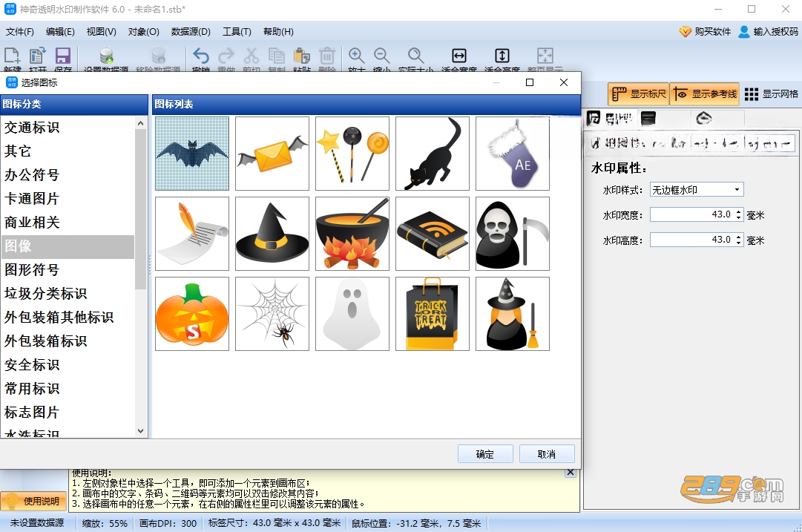This screenshot has width=802, height=532.
Task: Click the Copy toolbar icon
Action: 276,56
